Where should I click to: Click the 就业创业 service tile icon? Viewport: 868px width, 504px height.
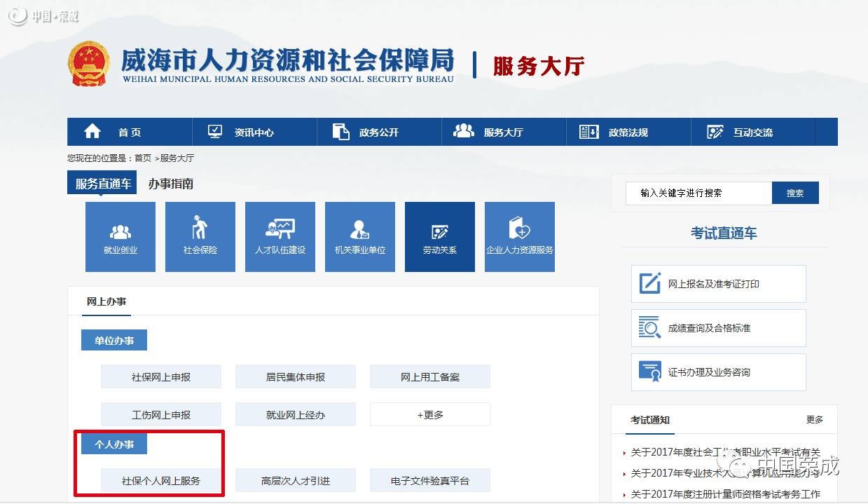pos(120,236)
